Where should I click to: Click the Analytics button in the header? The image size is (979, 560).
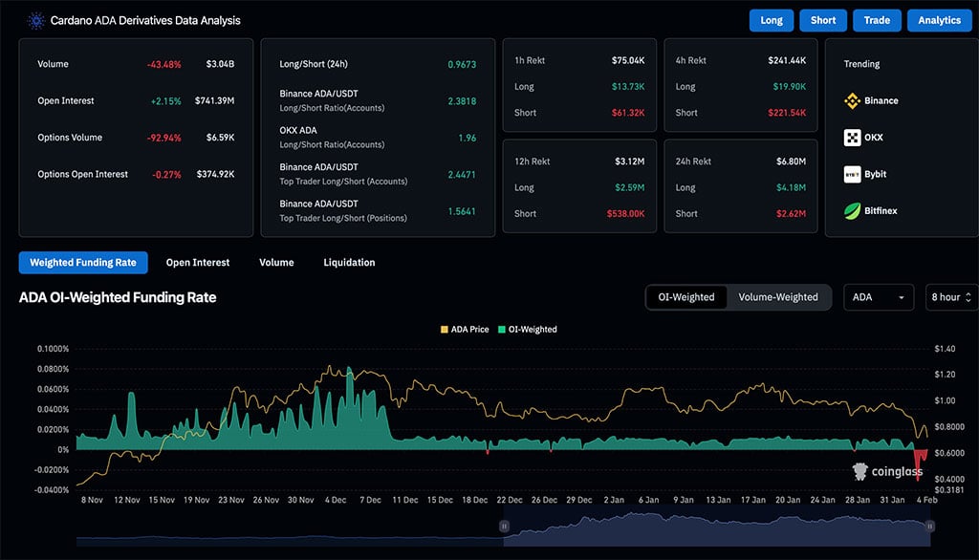click(940, 20)
